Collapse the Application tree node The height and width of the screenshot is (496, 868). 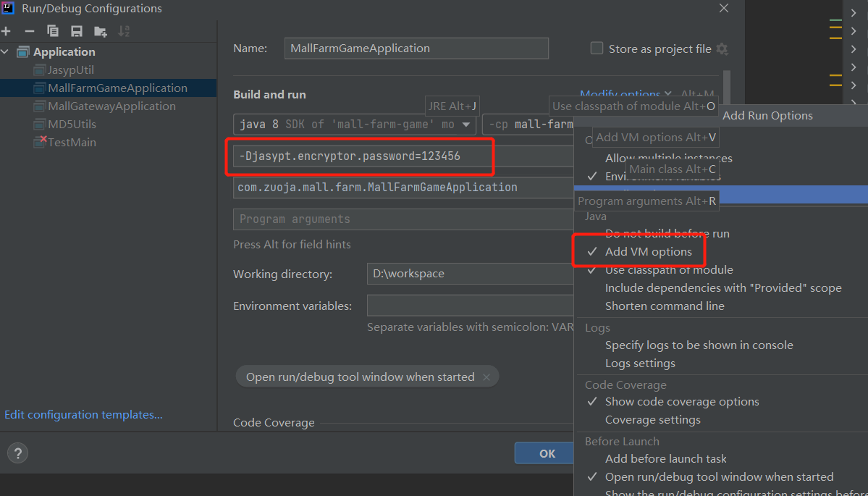coord(6,52)
